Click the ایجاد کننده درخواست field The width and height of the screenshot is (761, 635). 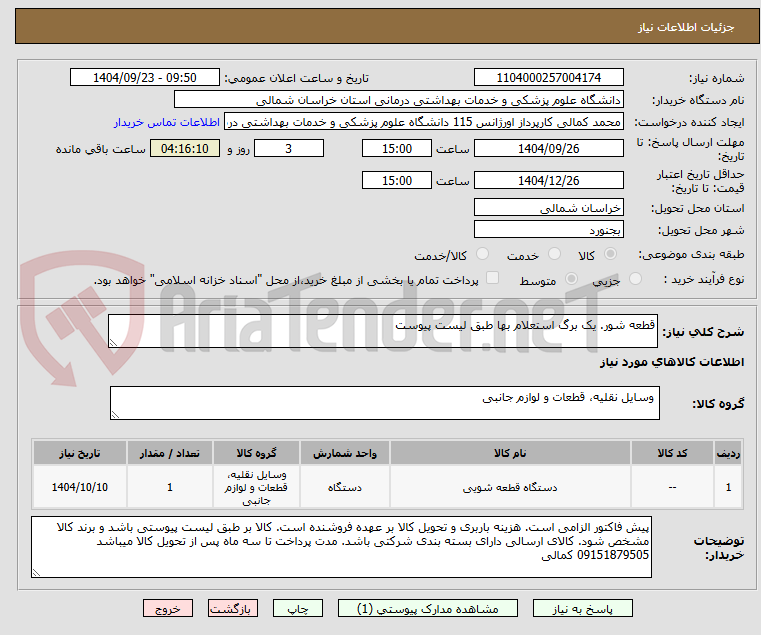424,122
